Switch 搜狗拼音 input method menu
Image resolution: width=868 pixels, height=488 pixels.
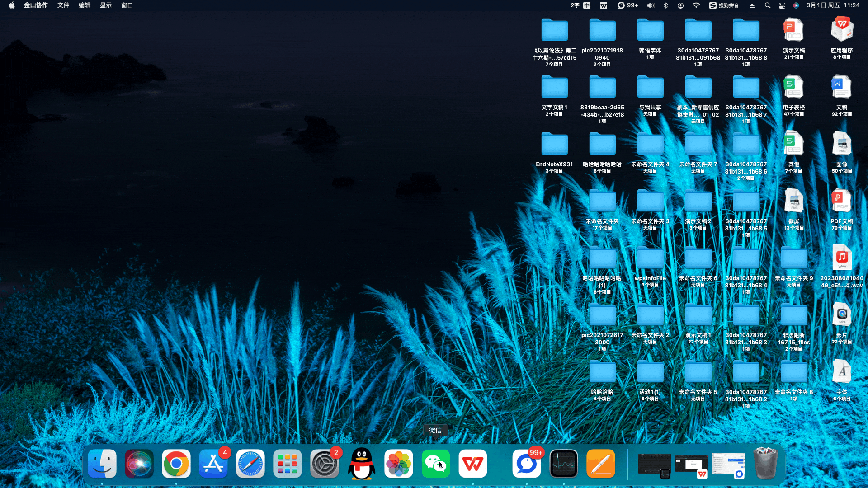tap(724, 5)
